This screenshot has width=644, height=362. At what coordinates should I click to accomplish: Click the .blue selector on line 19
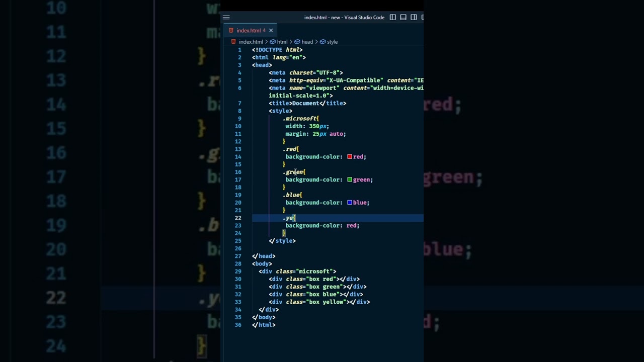[292, 195]
